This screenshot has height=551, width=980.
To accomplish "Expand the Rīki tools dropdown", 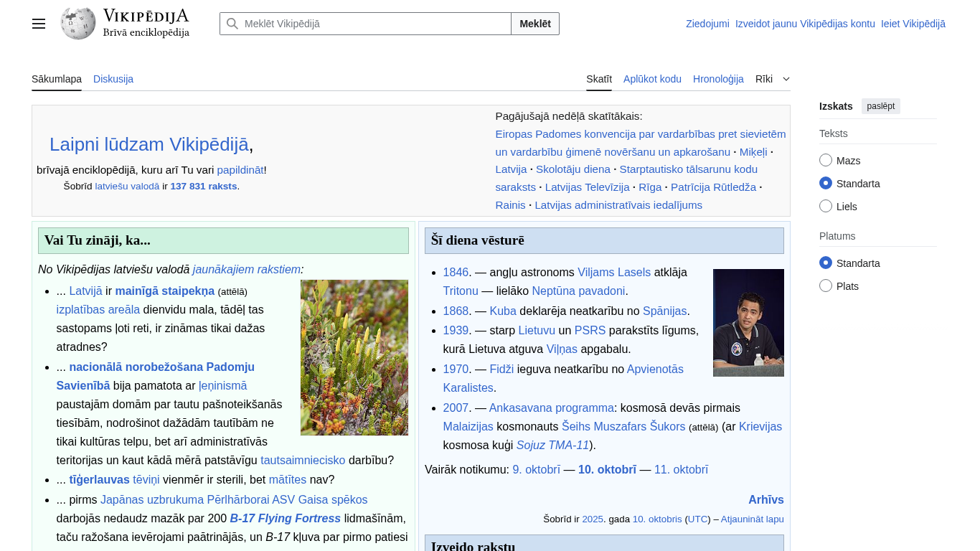I will click(772, 79).
